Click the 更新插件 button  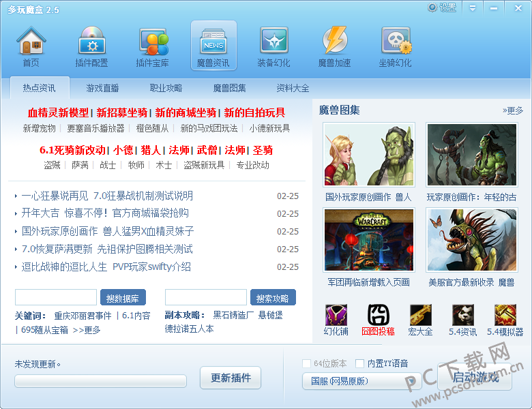pos(231,378)
